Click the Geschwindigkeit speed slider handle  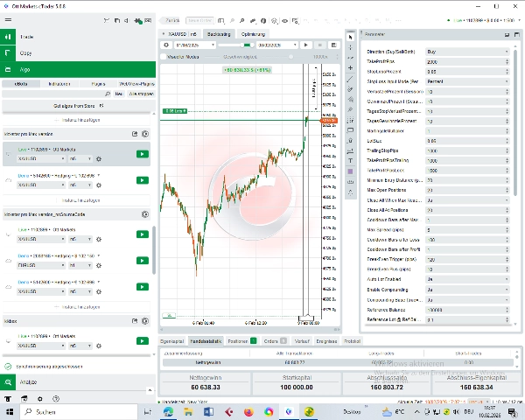[x=291, y=57]
